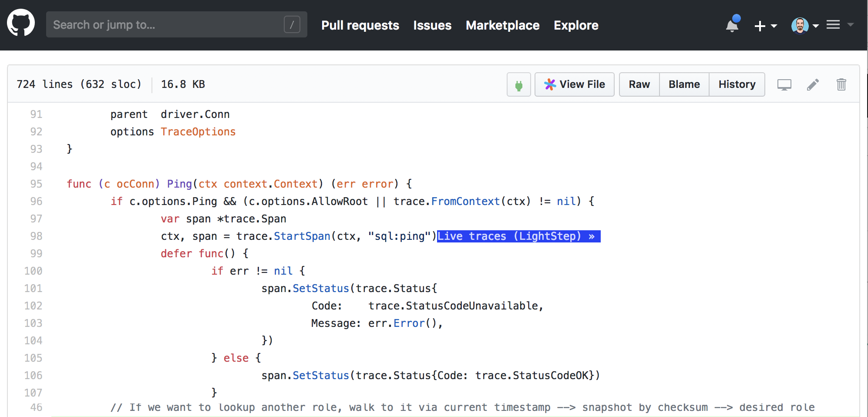Viewport: 868px width, 417px height.
Task: Open this file in GitHub Desktop icon
Action: click(x=784, y=84)
